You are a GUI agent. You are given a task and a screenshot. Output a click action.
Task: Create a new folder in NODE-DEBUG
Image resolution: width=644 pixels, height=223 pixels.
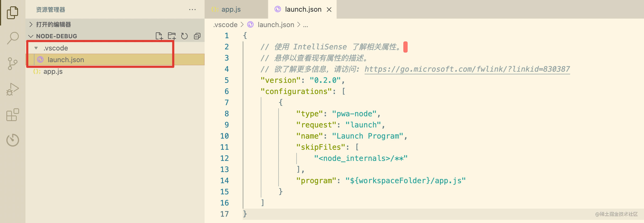[x=172, y=36]
